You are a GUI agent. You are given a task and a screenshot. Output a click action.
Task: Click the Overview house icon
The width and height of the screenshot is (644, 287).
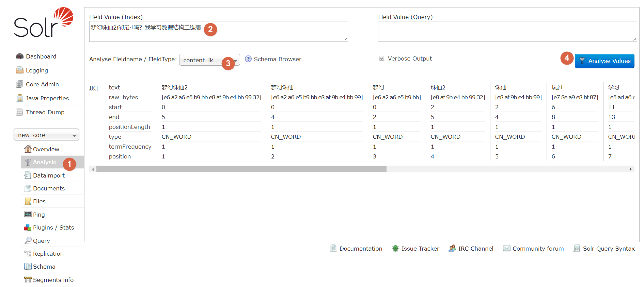click(28, 149)
